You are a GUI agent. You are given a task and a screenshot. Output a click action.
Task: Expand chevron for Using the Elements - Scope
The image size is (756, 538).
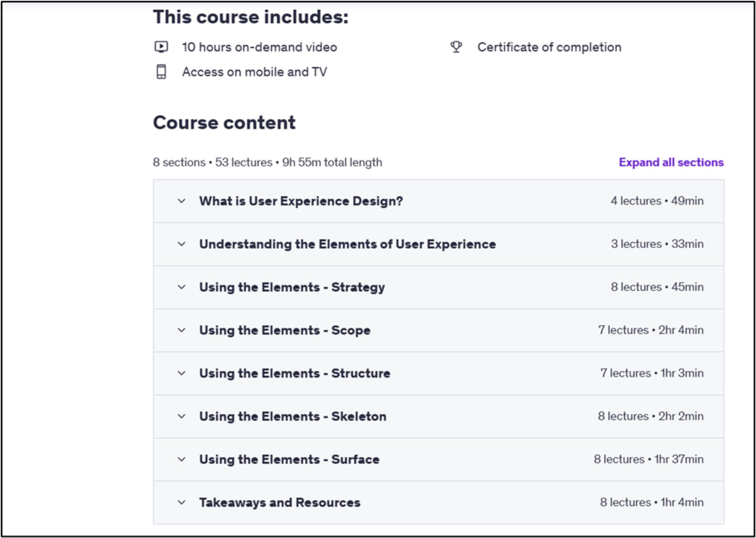tap(182, 330)
